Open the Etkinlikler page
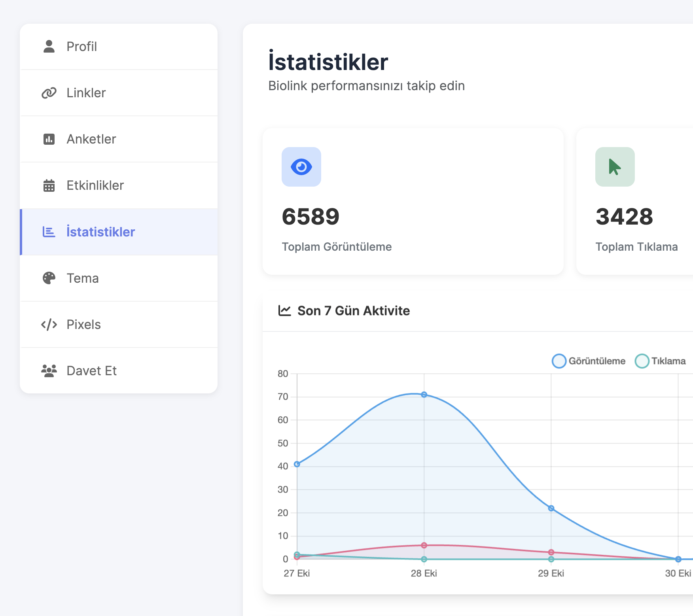 pos(95,185)
